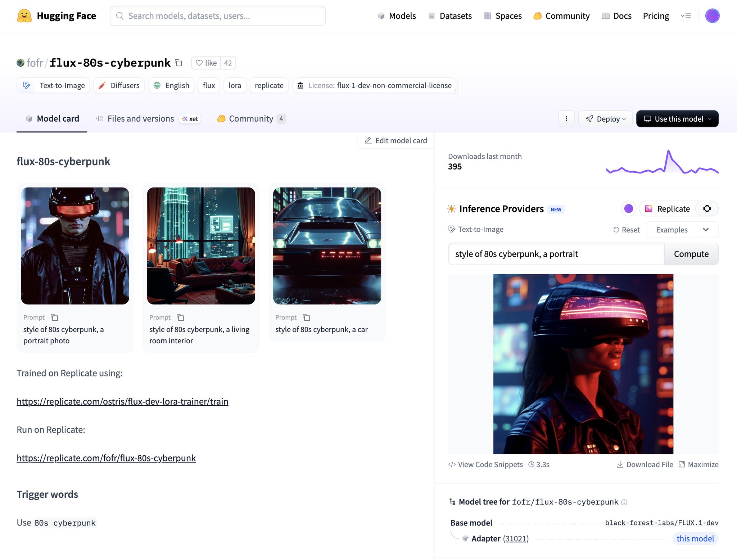
Task: Click Edit model card
Action: [396, 140]
